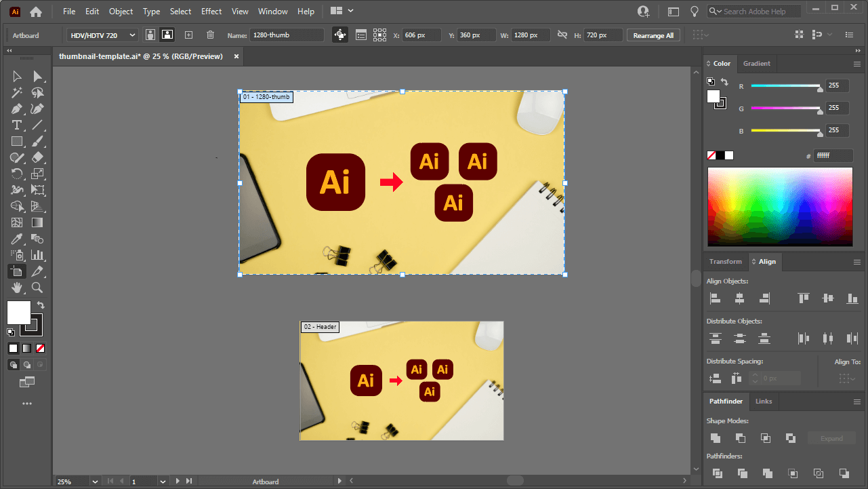Open the workspace switcher dropdown

point(342,12)
